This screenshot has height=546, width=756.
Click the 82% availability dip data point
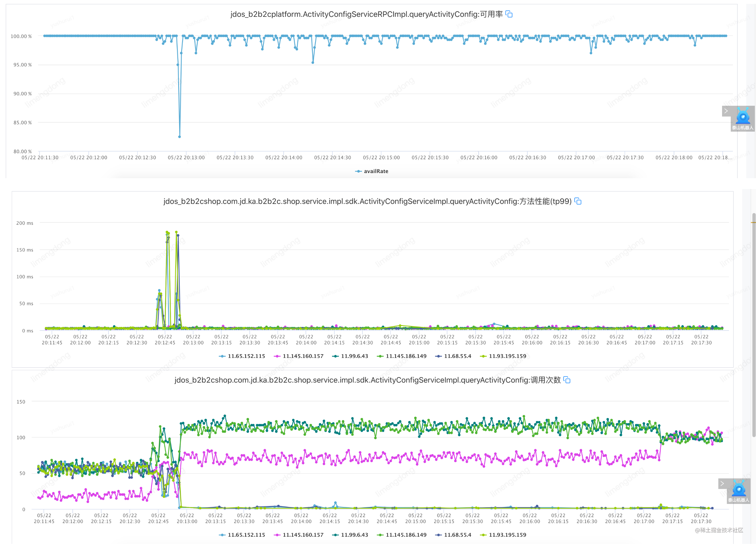pyautogui.click(x=179, y=137)
